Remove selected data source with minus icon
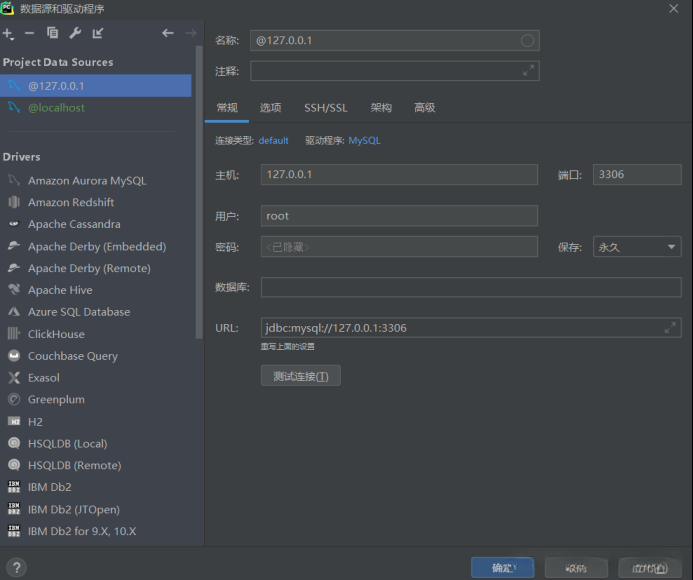 pyautogui.click(x=29, y=33)
